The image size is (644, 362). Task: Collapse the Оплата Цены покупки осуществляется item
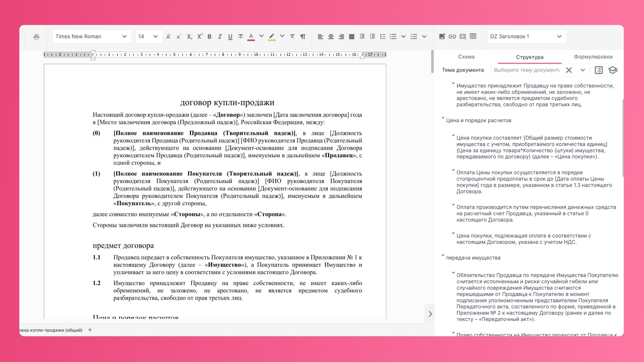pyautogui.click(x=453, y=170)
